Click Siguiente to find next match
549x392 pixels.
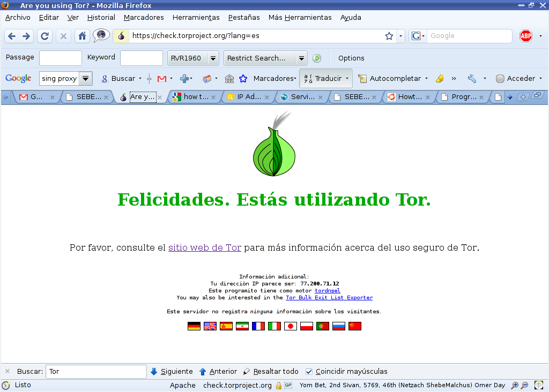pyautogui.click(x=172, y=371)
